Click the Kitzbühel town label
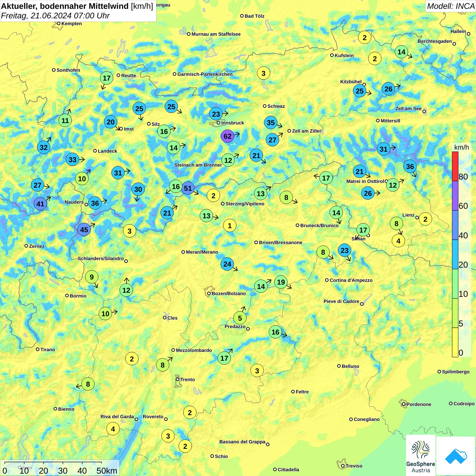Image resolution: width=476 pixels, height=476 pixels. pos(351,82)
